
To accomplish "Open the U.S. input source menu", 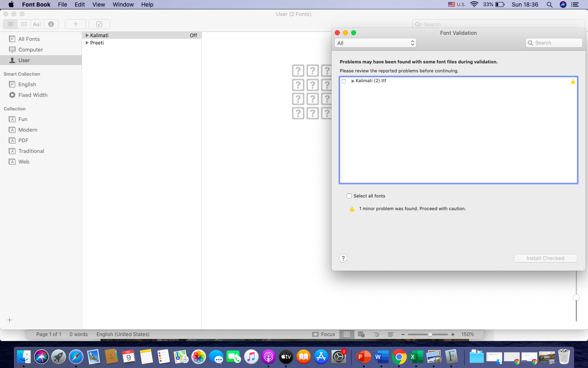I will [457, 4].
